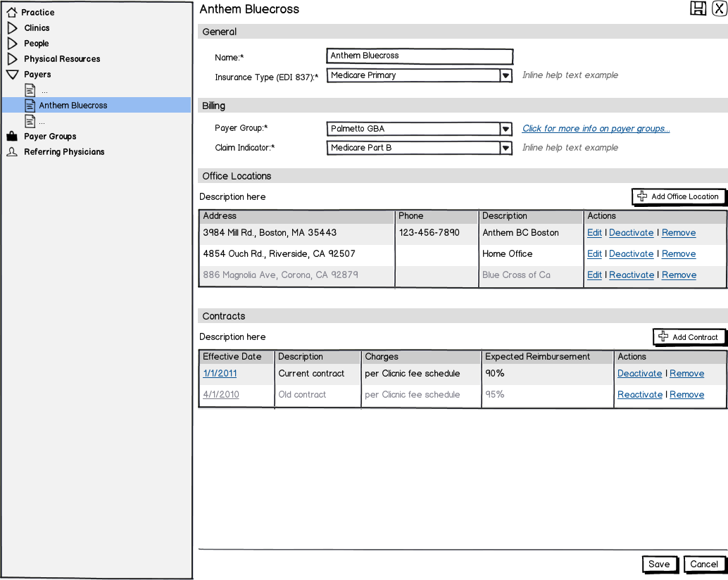This screenshot has width=728, height=580.
Task: Remove the Home Office location
Action: (678, 254)
